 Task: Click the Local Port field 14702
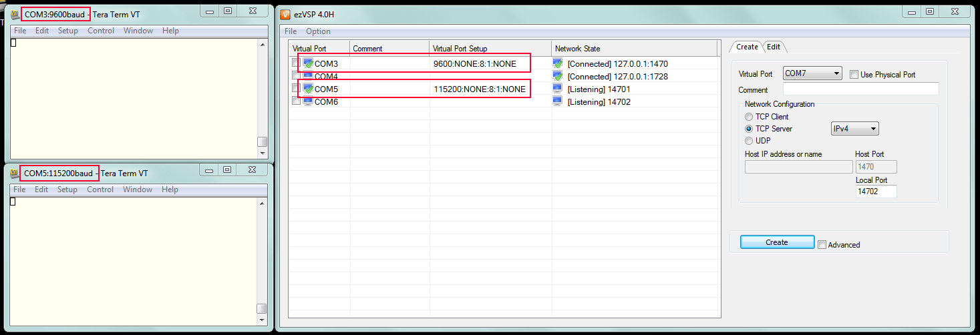(x=876, y=192)
